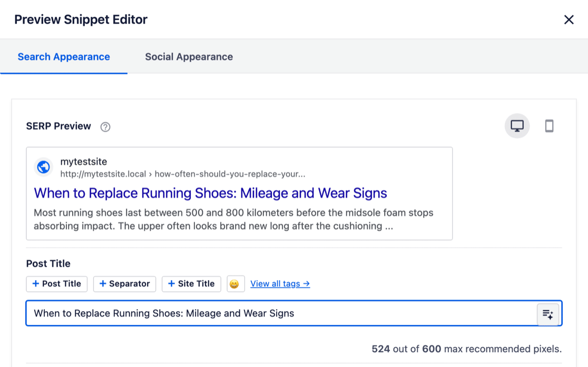Click the meta description preview text
The height and width of the screenshot is (367, 588).
[x=233, y=219]
